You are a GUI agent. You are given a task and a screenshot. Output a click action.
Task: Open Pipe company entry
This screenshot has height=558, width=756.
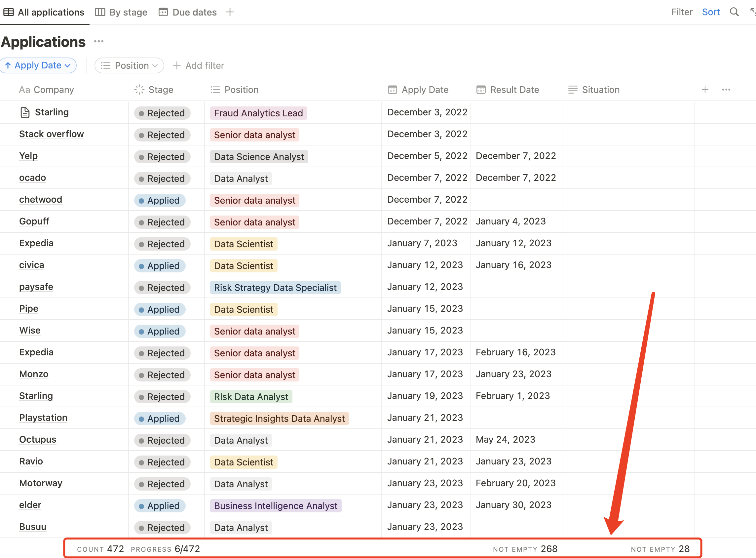[29, 309]
